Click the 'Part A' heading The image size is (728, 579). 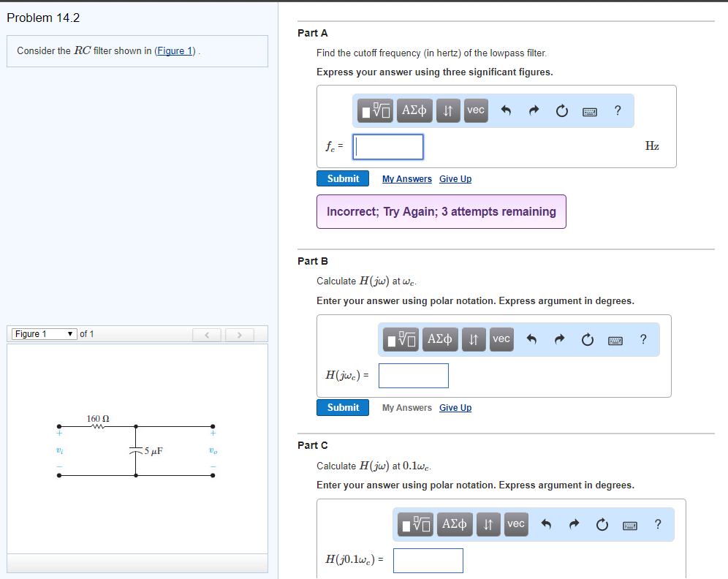[x=312, y=33]
